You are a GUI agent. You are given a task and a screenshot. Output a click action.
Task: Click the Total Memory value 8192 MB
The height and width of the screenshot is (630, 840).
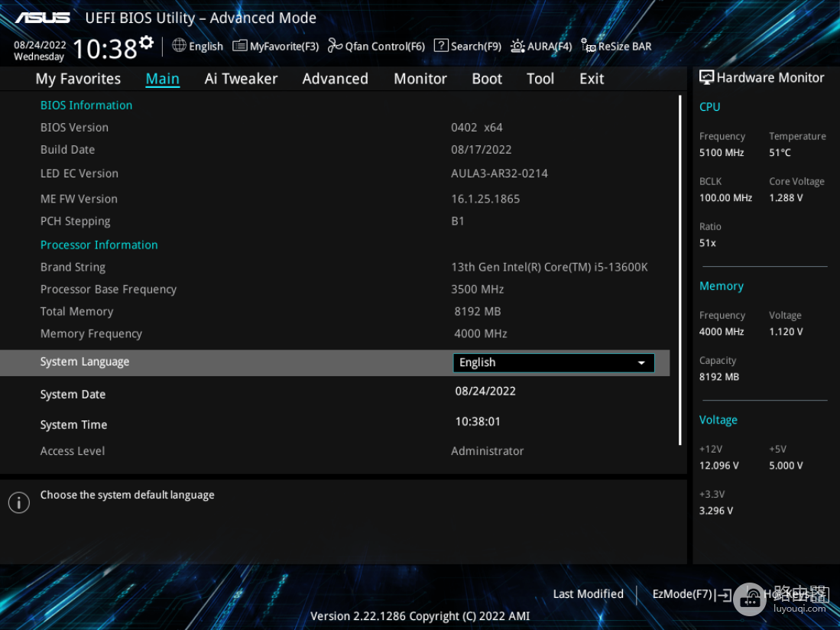477,311
